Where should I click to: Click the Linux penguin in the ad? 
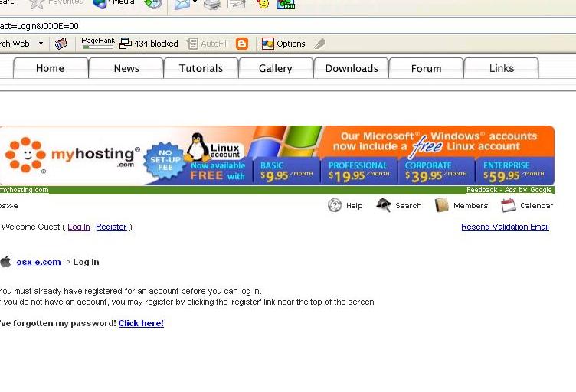(x=197, y=147)
